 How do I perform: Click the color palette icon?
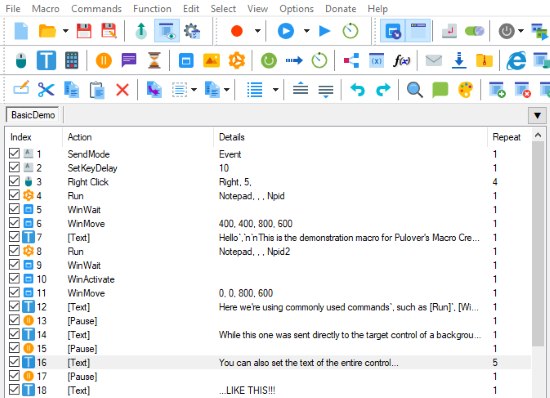click(x=465, y=90)
